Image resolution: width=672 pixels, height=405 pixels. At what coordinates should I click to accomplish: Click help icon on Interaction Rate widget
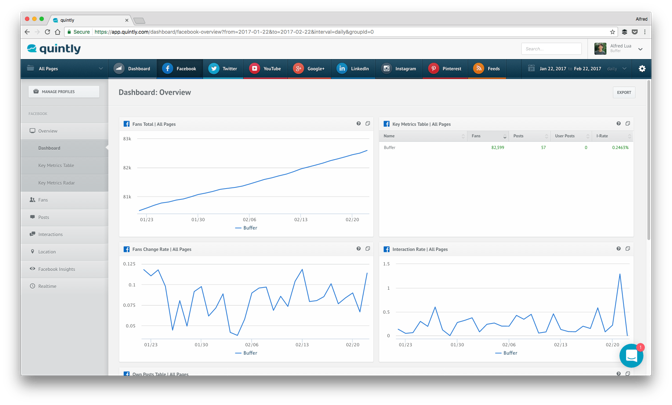click(618, 249)
